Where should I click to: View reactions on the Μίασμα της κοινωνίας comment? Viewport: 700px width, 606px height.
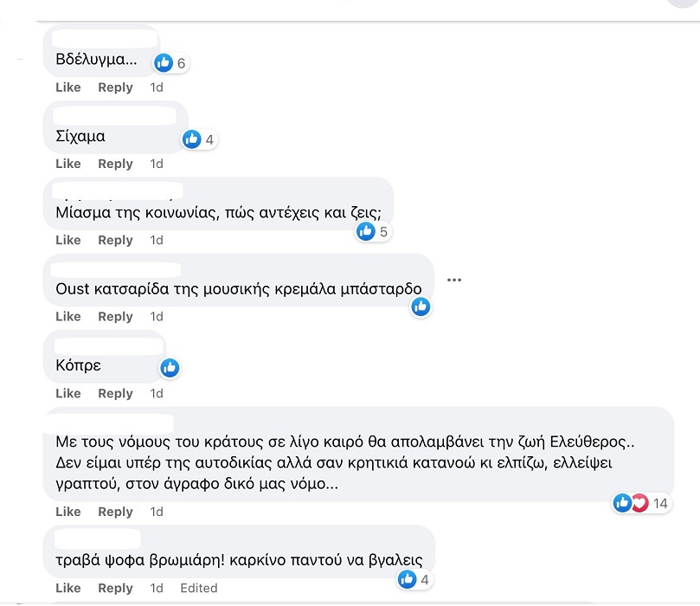[365, 230]
